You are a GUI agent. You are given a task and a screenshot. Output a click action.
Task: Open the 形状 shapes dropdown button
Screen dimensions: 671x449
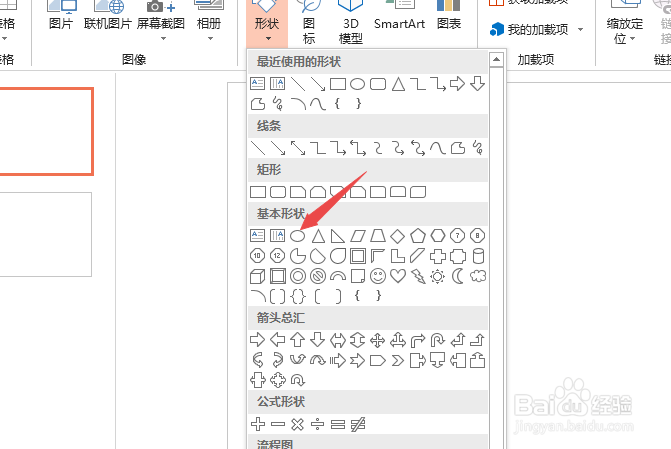click(267, 24)
